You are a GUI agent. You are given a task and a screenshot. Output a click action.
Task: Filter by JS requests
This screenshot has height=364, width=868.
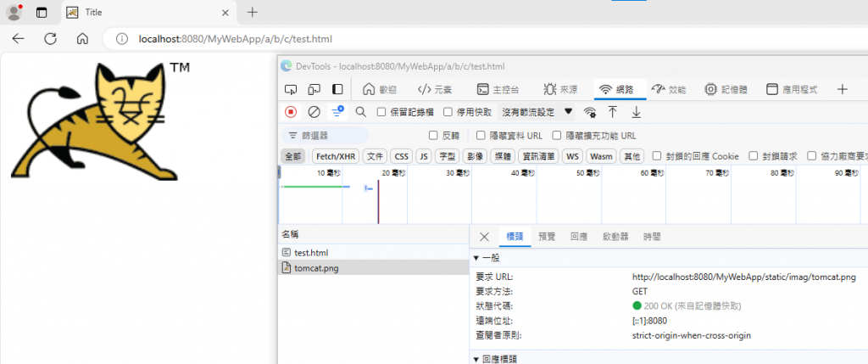tap(424, 156)
